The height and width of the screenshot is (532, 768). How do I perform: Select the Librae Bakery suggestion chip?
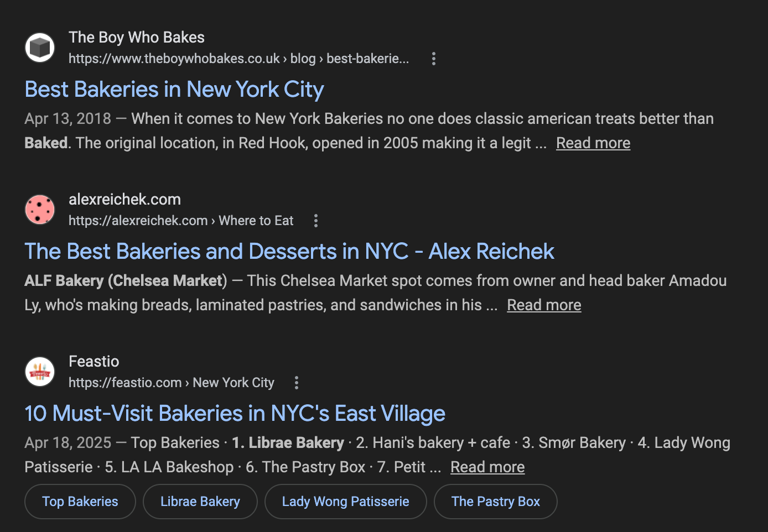[200, 501]
